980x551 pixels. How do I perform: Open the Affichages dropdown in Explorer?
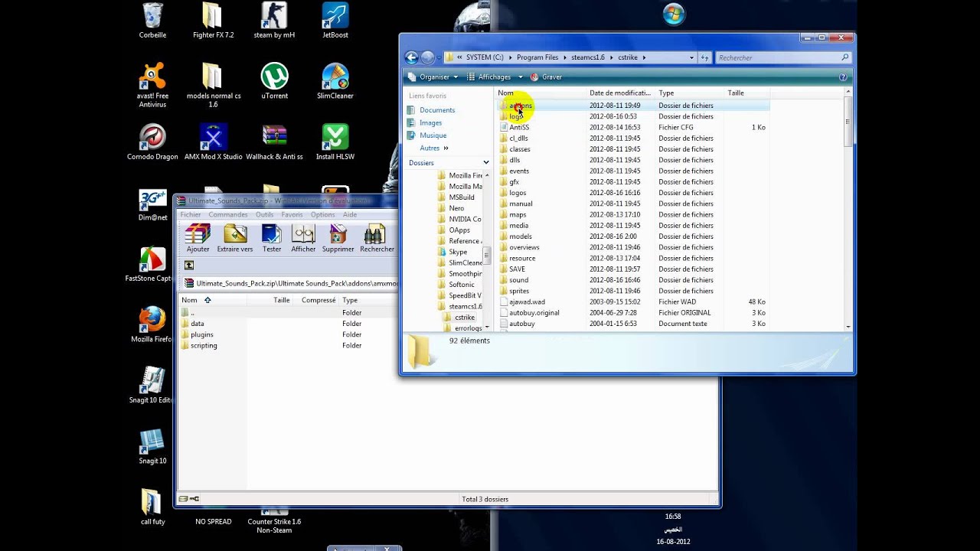(495, 77)
